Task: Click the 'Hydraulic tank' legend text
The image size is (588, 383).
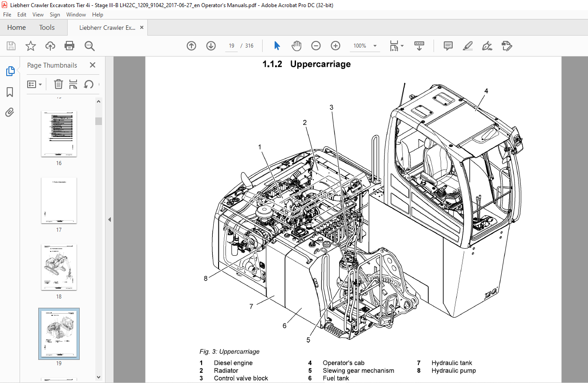Action: click(452, 363)
